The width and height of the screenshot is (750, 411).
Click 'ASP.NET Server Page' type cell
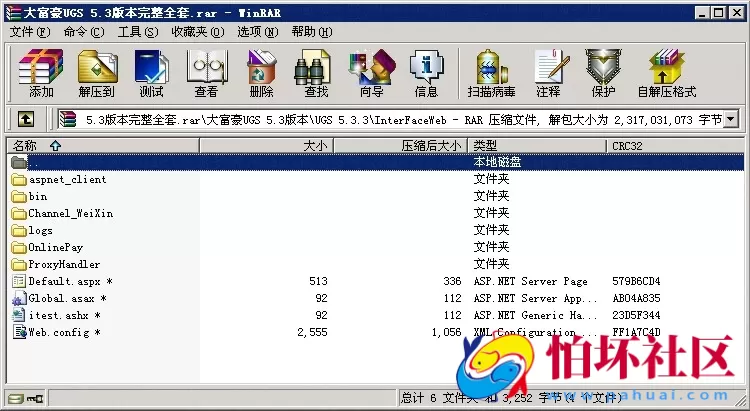pos(530,281)
